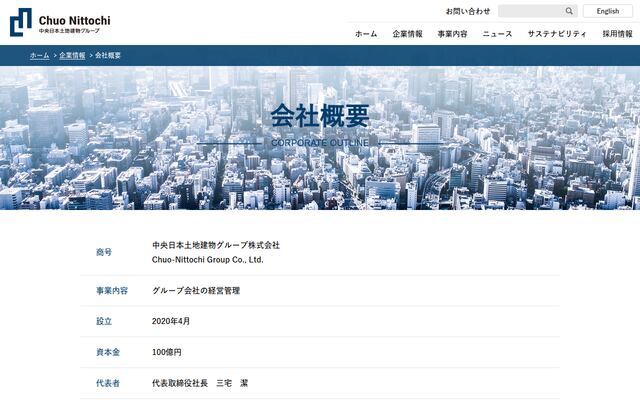Click the 会社概要 breadcrumb text
The width and height of the screenshot is (640, 400).
(108, 56)
